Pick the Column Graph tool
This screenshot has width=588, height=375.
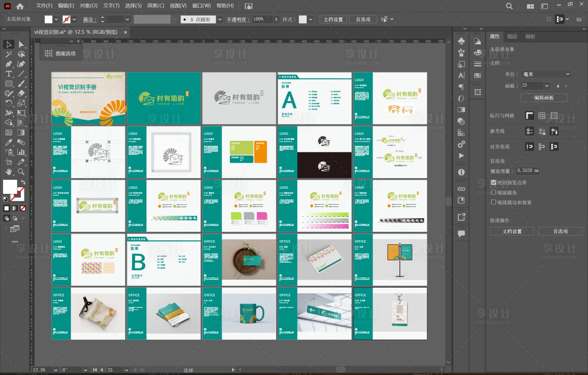pos(21,152)
